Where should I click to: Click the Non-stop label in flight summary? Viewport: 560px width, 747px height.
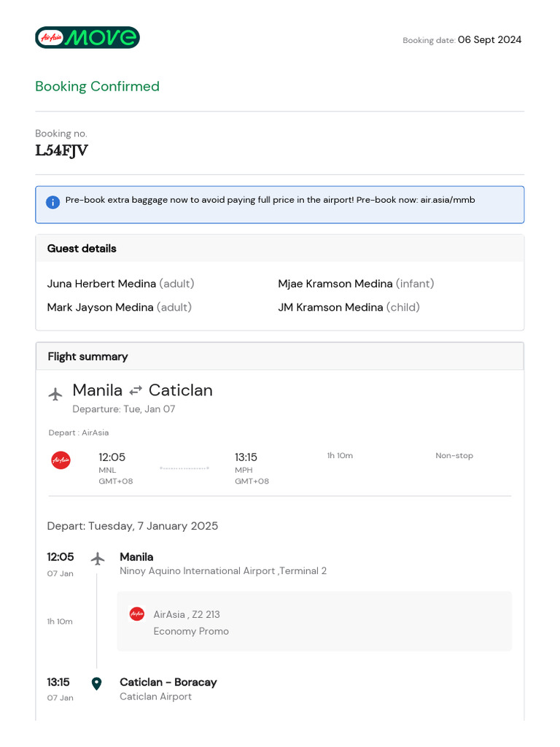point(454,455)
